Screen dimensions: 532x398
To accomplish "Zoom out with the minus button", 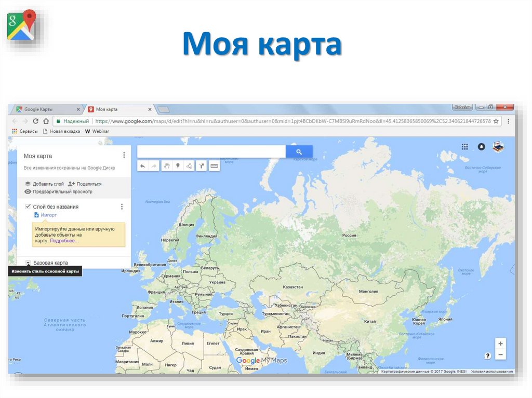I will [500, 354].
